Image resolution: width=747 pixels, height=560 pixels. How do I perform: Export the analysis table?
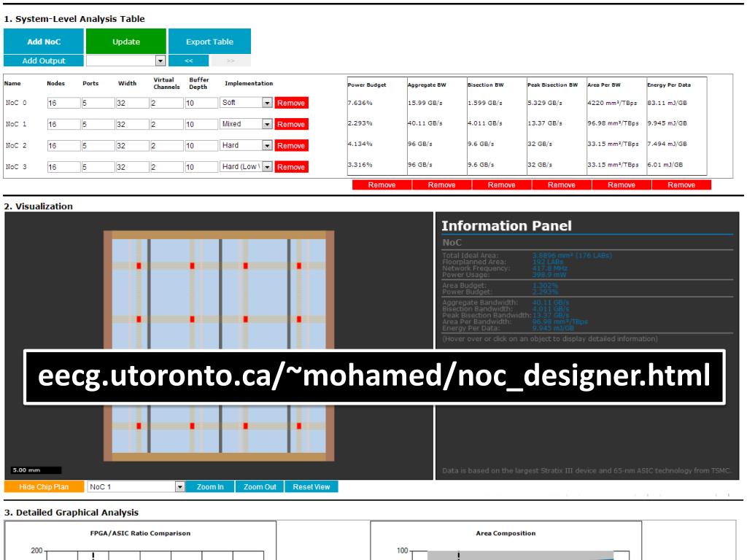coord(209,42)
